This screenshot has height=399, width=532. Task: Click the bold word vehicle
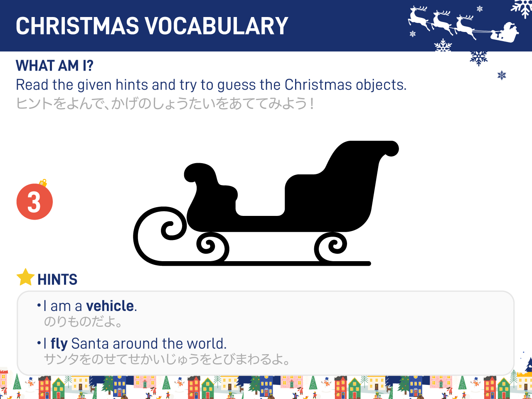[110, 306]
